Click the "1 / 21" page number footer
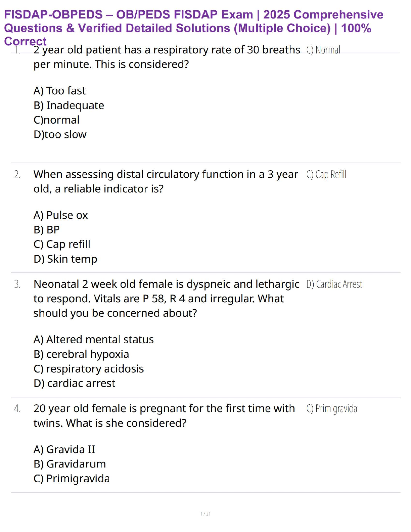Viewport: 411px width, 532px height. pyautogui.click(x=205, y=514)
